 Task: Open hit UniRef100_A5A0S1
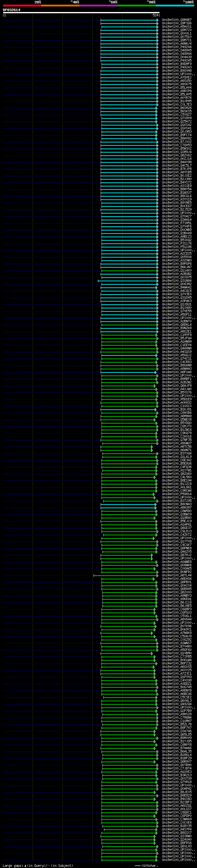177,26
